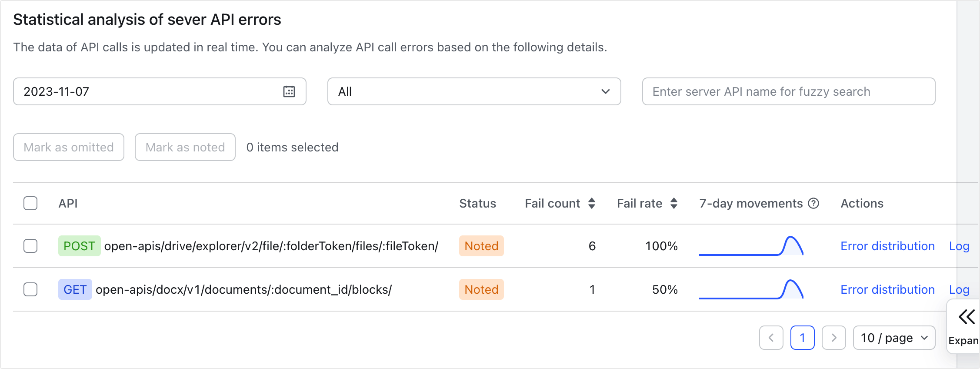
Task: Click fail count 1 for GET API
Action: pos(592,289)
